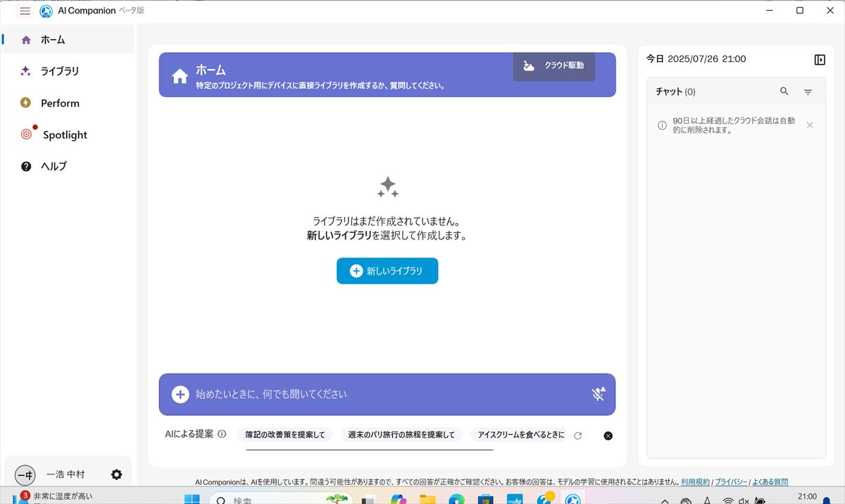Open ライブラリ from the sidebar
Viewport: 845px width, 504px height.
click(68, 71)
